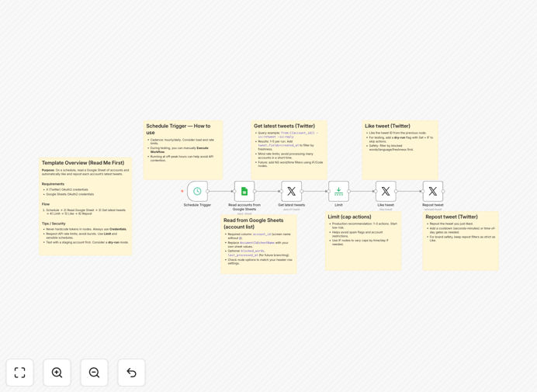
Task: Click the output connector of the Limit node
Action: point(349,191)
